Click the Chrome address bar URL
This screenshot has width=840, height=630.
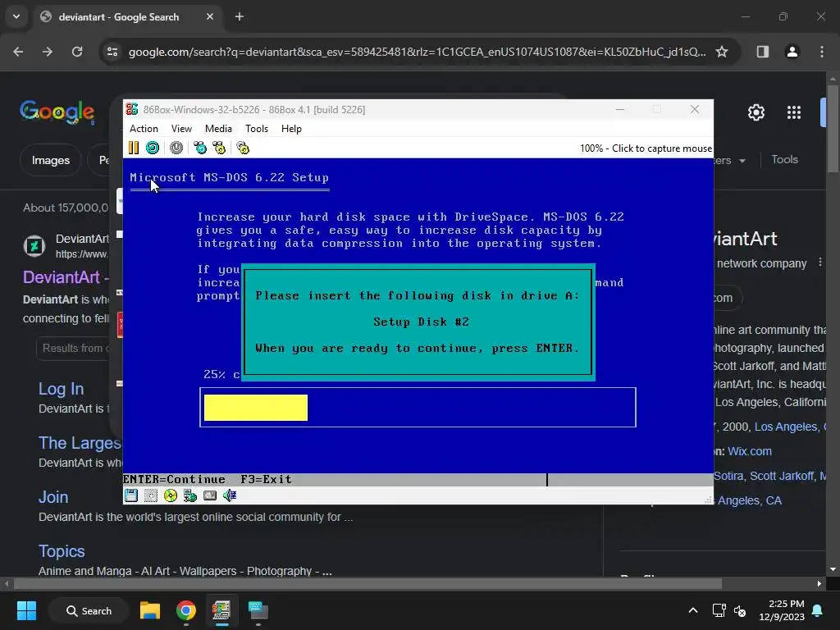[417, 52]
